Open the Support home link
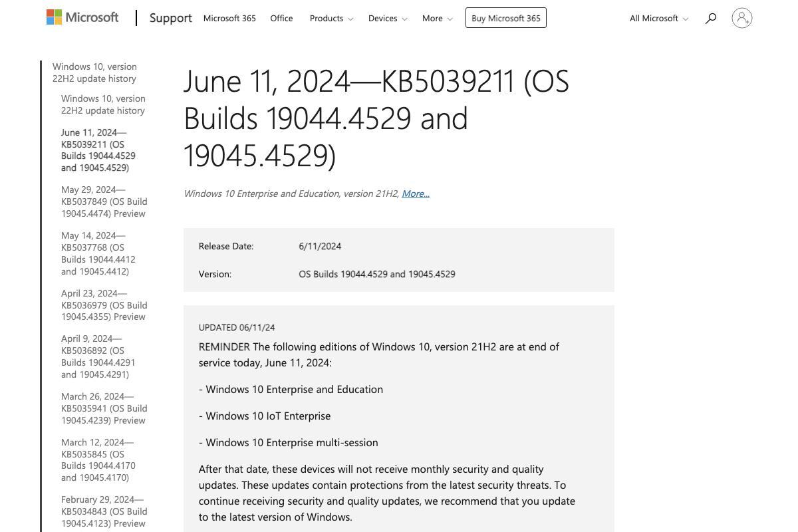Screen dimensions: 798x532 click(171, 18)
